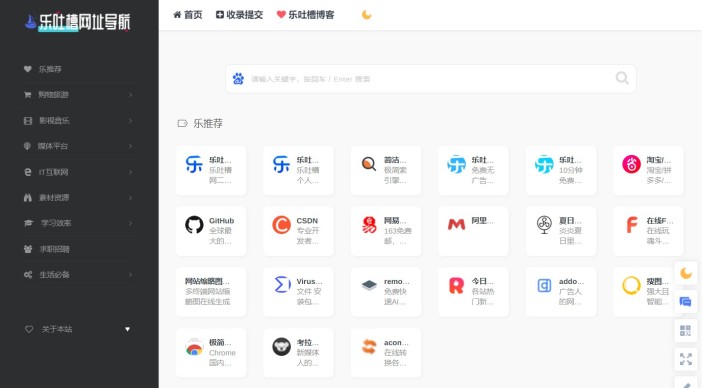Open the acon... 在线转换 card

386,353
